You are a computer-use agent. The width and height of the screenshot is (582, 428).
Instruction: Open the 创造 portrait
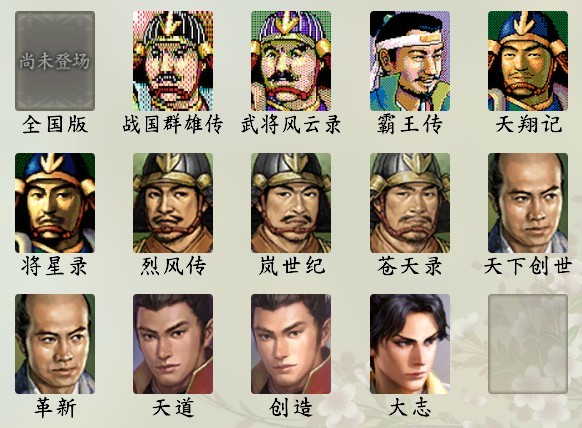(x=291, y=344)
